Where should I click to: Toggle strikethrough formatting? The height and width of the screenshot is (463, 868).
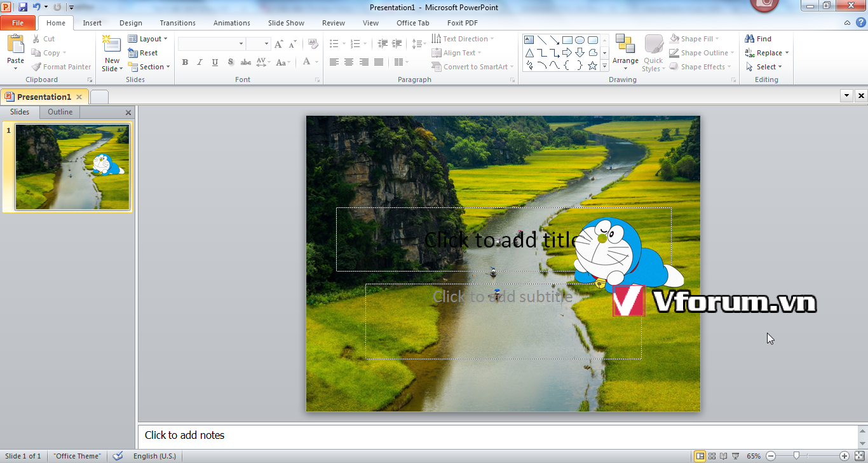click(246, 62)
